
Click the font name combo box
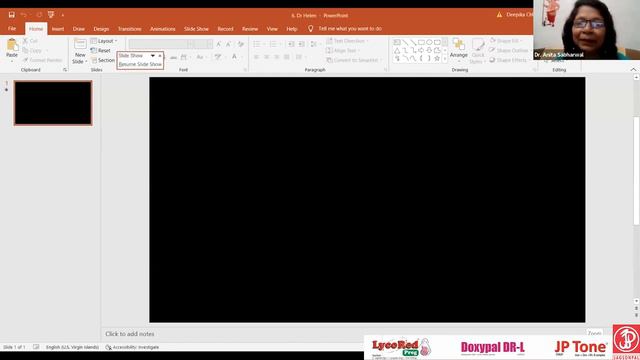coord(162,44)
